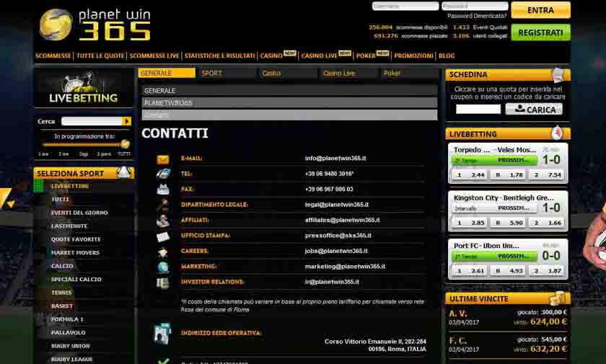Switch to the Casino Live tab
This screenshot has height=364, width=606.
(348, 73)
